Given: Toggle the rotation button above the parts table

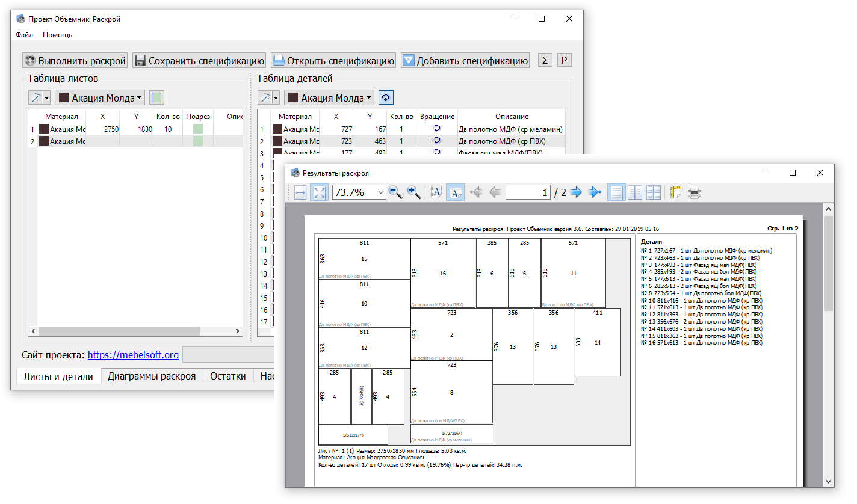Looking at the screenshot, I should 386,97.
